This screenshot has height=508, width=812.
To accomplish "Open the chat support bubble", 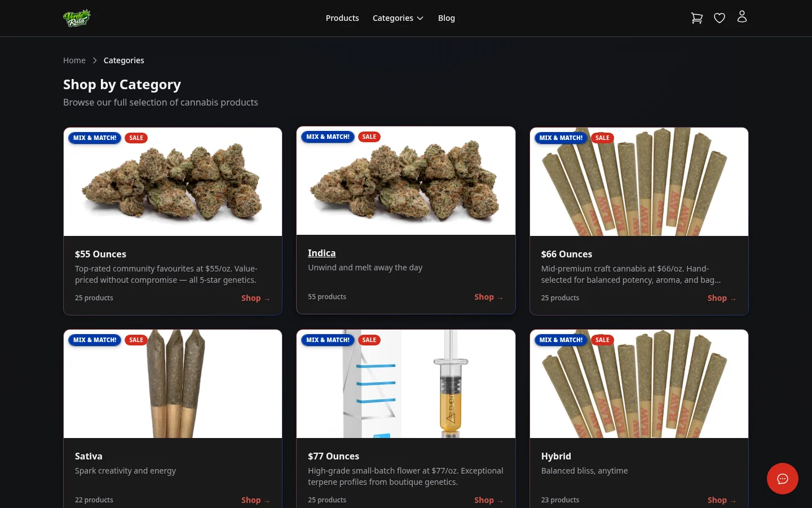I will pos(783,479).
